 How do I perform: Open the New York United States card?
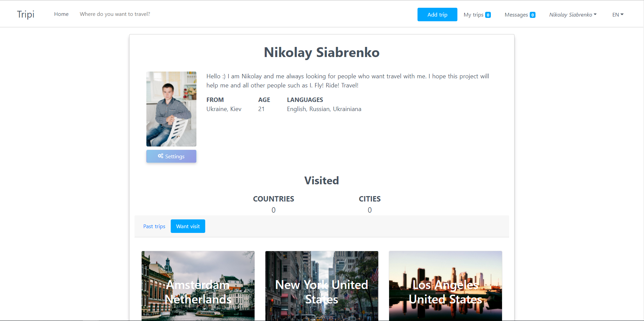(x=322, y=286)
